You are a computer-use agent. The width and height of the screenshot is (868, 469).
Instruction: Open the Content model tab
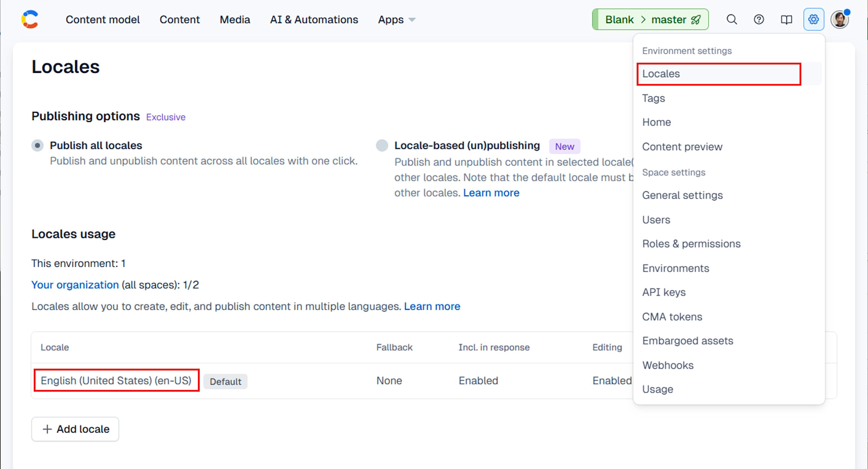click(102, 20)
